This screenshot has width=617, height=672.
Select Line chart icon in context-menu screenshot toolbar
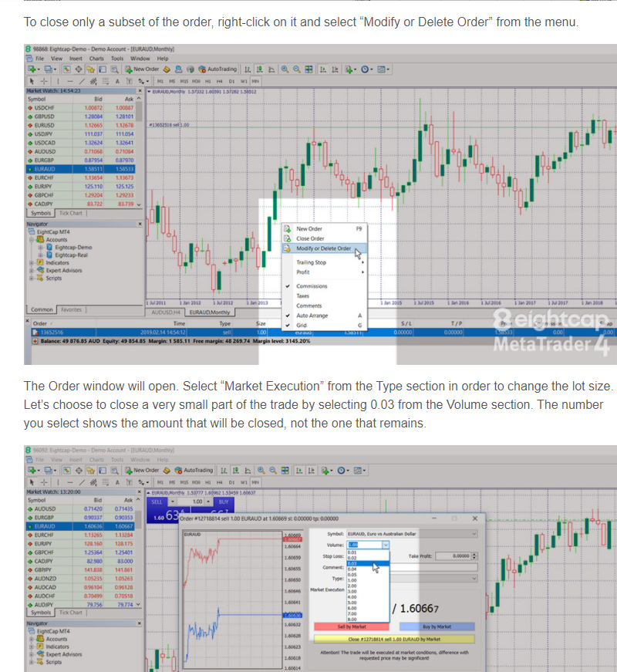click(271, 69)
